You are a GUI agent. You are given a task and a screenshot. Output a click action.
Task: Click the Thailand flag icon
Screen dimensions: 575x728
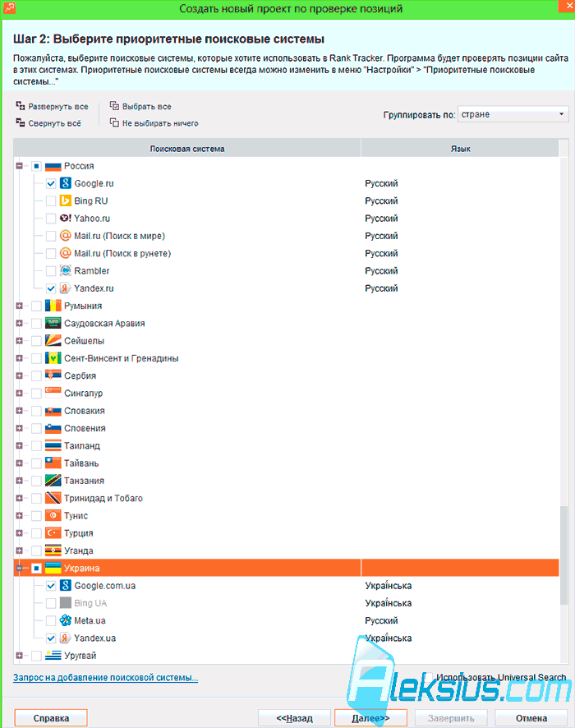tap(53, 445)
